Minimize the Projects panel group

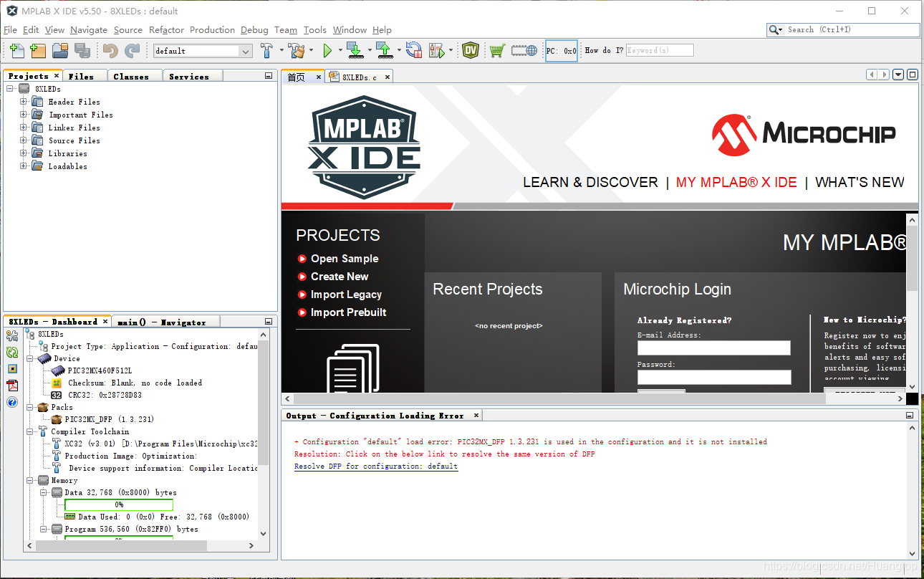[269, 75]
